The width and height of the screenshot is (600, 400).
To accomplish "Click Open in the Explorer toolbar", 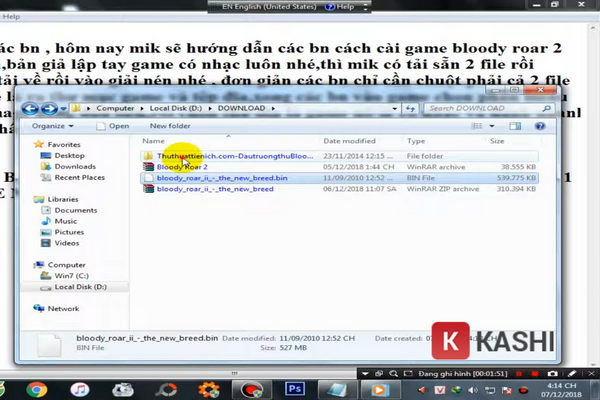I will pyautogui.click(x=112, y=126).
